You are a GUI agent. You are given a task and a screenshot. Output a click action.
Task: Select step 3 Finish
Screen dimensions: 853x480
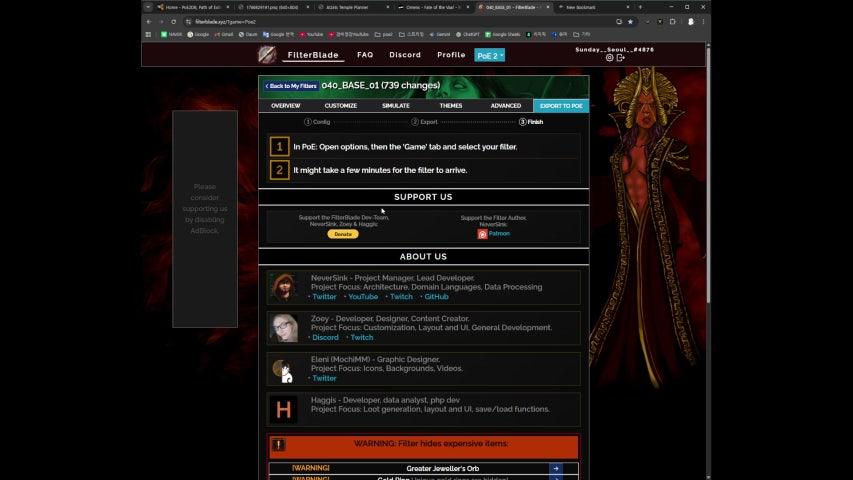(531, 122)
